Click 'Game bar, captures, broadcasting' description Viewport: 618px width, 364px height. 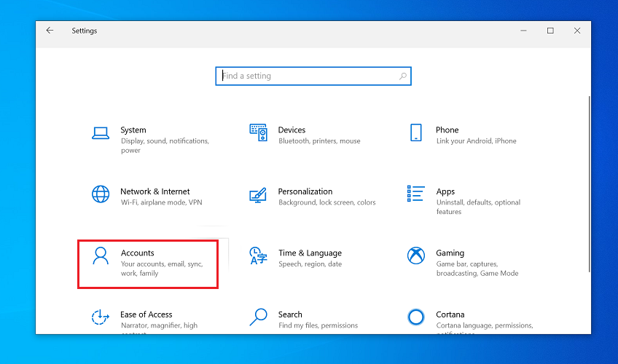[x=477, y=269]
